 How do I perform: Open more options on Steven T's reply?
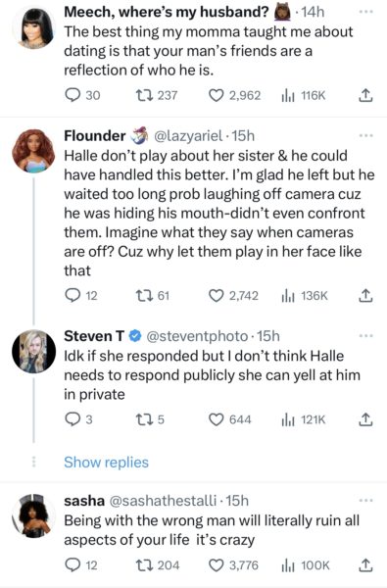[x=366, y=336]
